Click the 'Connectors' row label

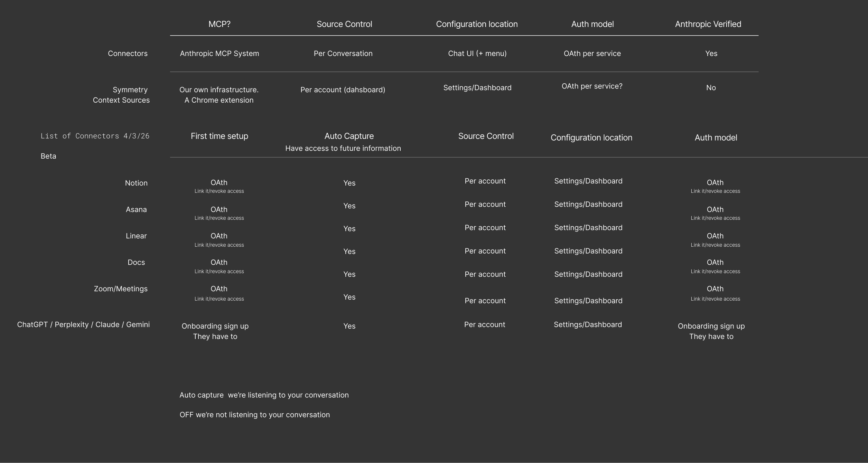click(x=128, y=54)
